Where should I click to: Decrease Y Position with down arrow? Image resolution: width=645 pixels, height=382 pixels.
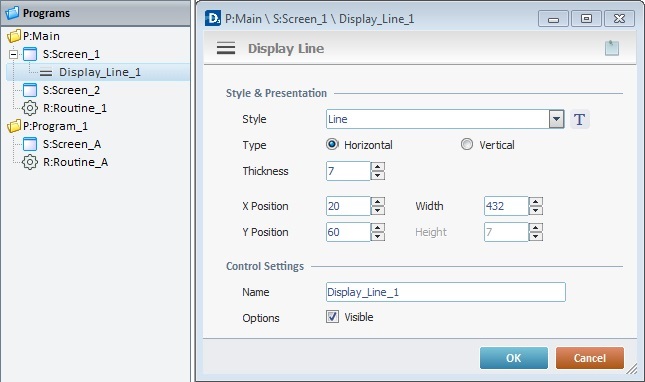point(377,236)
